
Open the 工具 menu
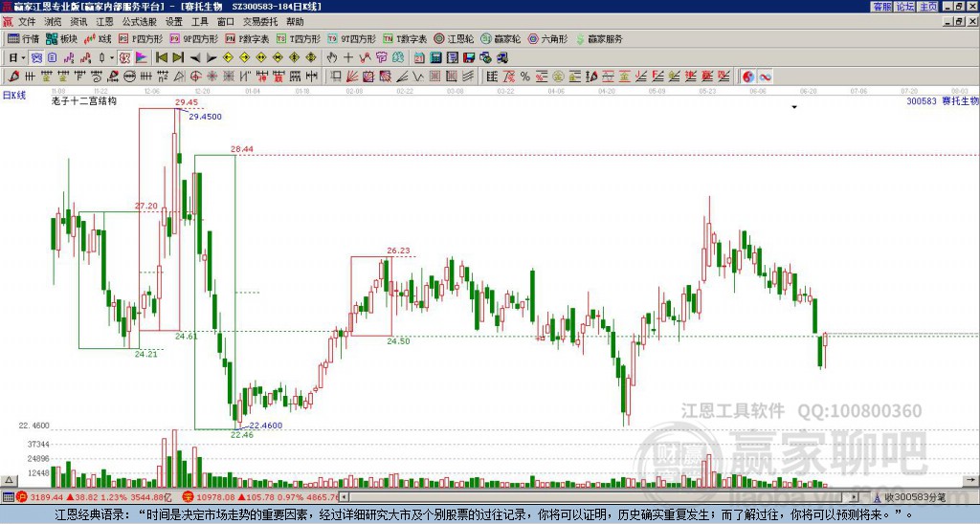tap(199, 22)
